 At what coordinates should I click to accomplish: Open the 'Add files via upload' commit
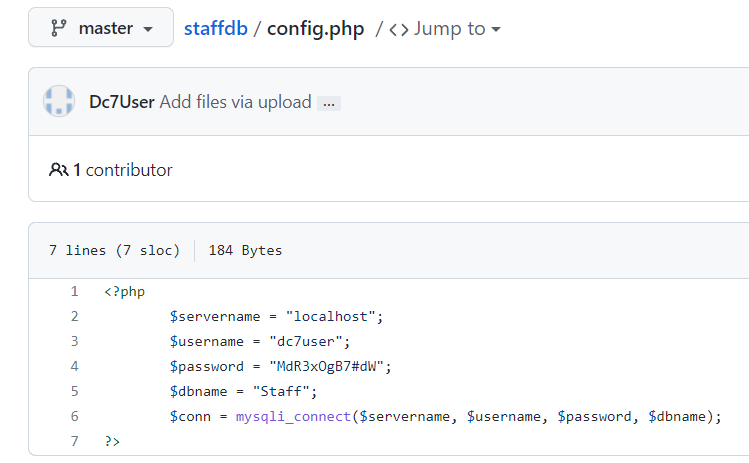[x=235, y=102]
